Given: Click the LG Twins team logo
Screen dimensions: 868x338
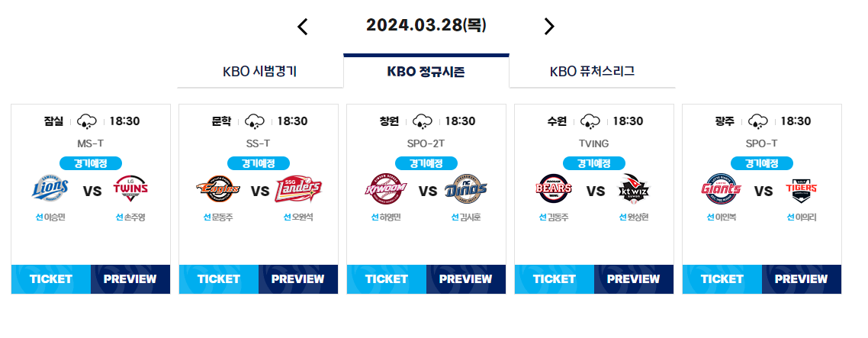Looking at the screenshot, I should (130, 188).
